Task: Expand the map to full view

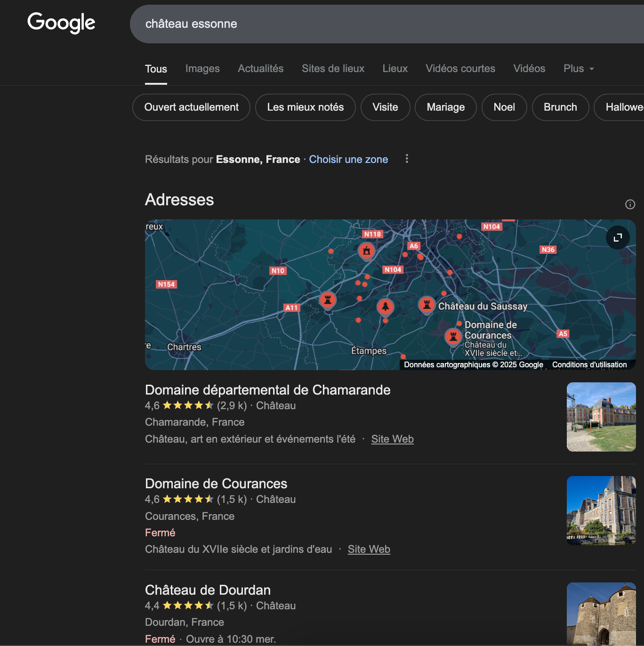Action: (x=618, y=237)
